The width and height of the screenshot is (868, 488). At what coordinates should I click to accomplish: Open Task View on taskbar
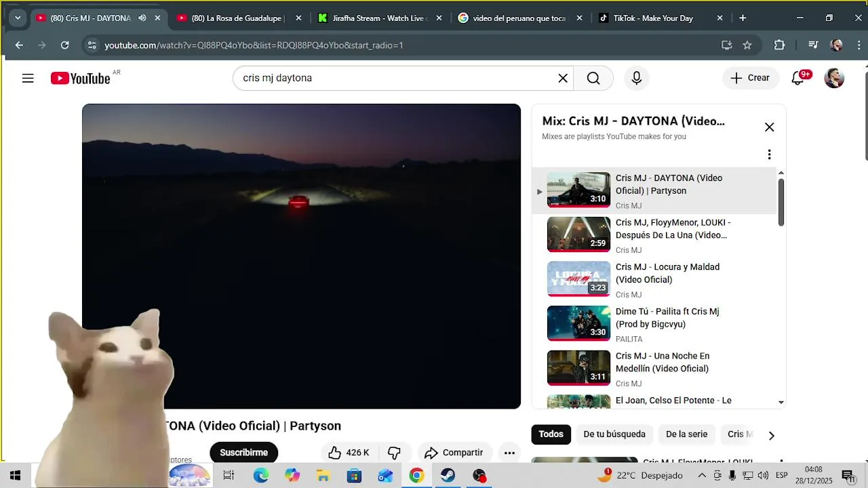(x=229, y=476)
